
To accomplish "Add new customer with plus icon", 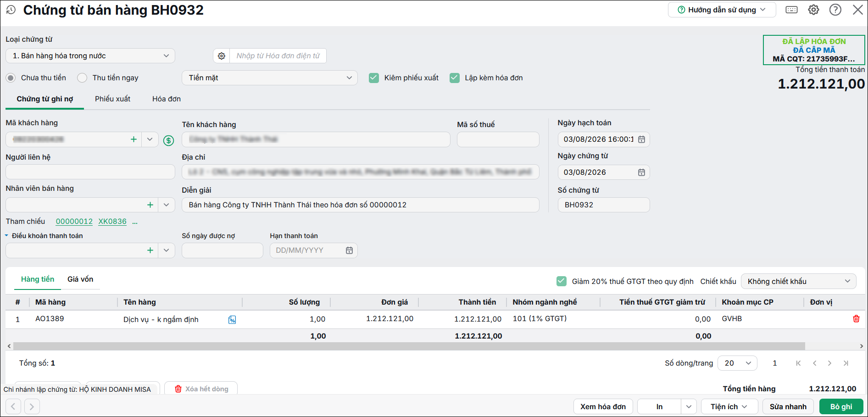I will [x=134, y=139].
